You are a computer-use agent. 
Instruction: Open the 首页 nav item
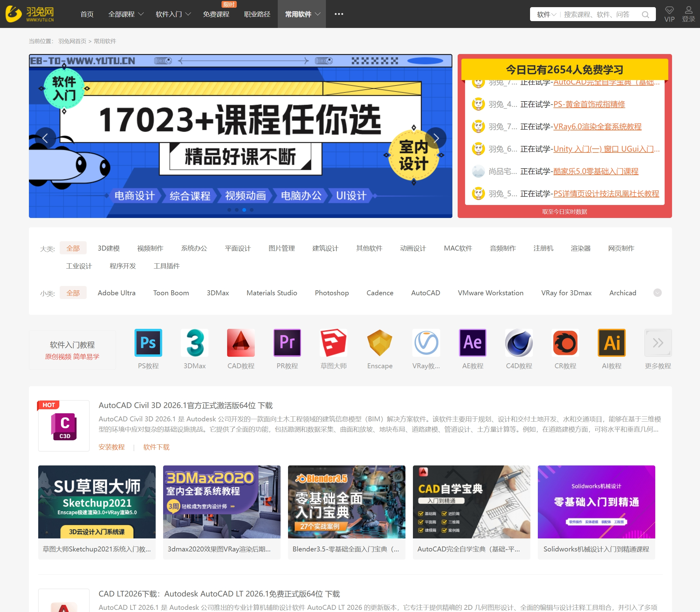[x=87, y=14]
